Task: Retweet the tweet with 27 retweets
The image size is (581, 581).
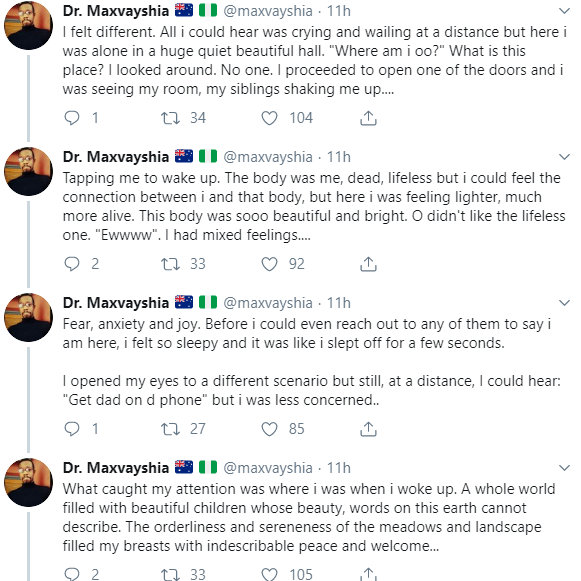Action: pyautogui.click(x=170, y=429)
